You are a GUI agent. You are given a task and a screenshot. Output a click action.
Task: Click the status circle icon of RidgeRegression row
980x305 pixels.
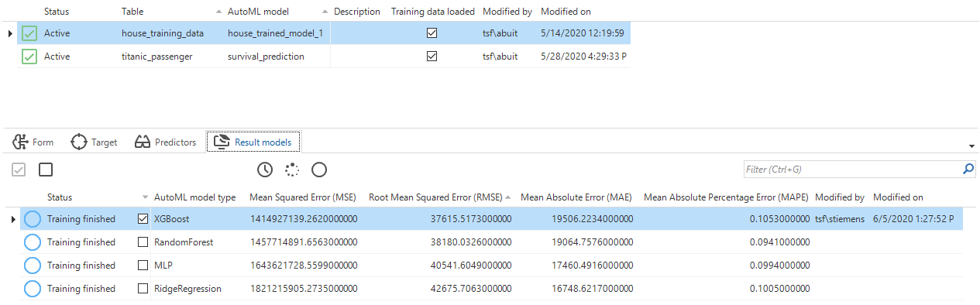pos(32,289)
